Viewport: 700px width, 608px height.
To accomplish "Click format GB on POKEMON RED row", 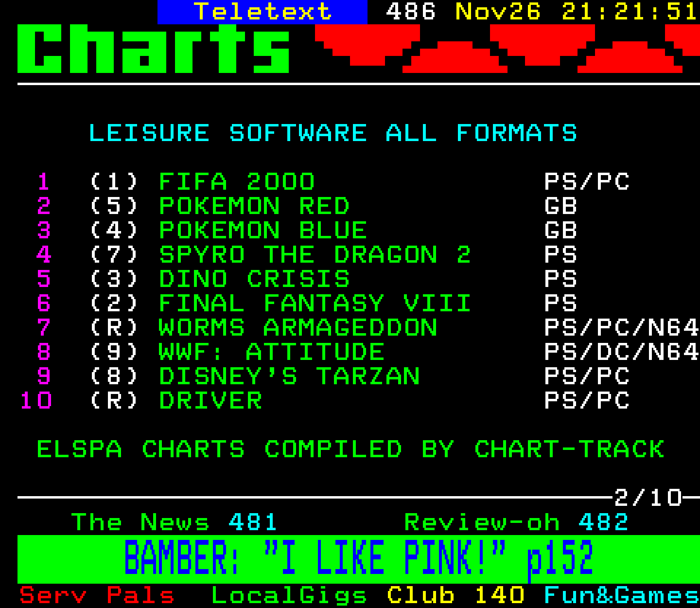I will 560,206.
